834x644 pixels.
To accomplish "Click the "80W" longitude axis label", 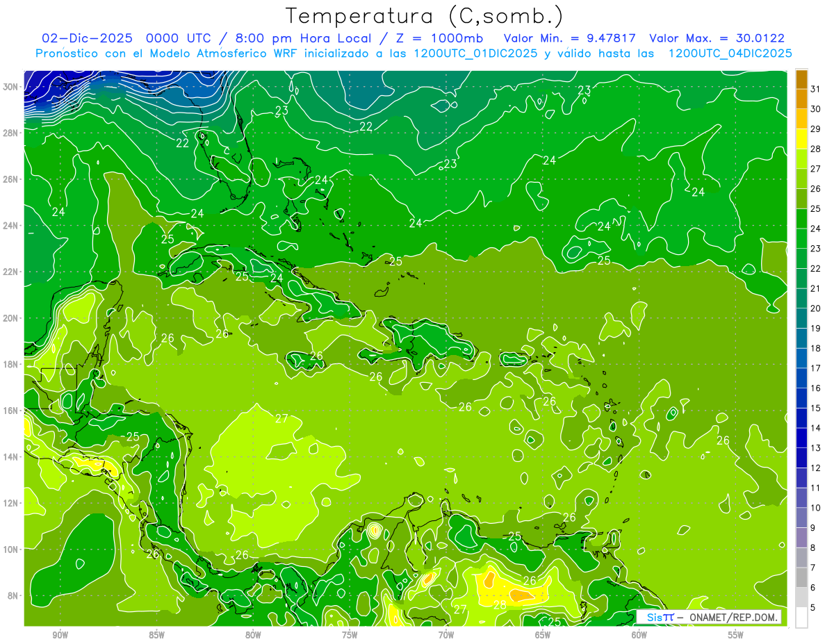I will 253,635.
